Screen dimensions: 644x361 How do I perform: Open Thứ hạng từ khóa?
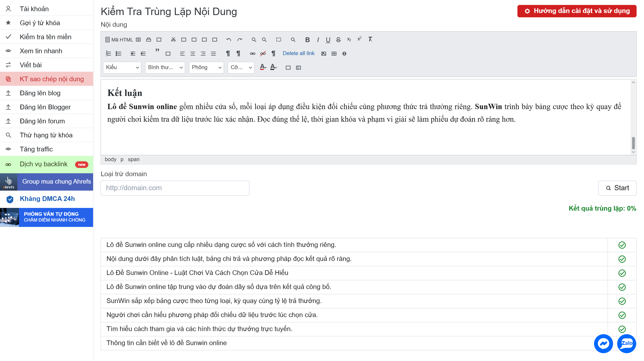click(46, 135)
